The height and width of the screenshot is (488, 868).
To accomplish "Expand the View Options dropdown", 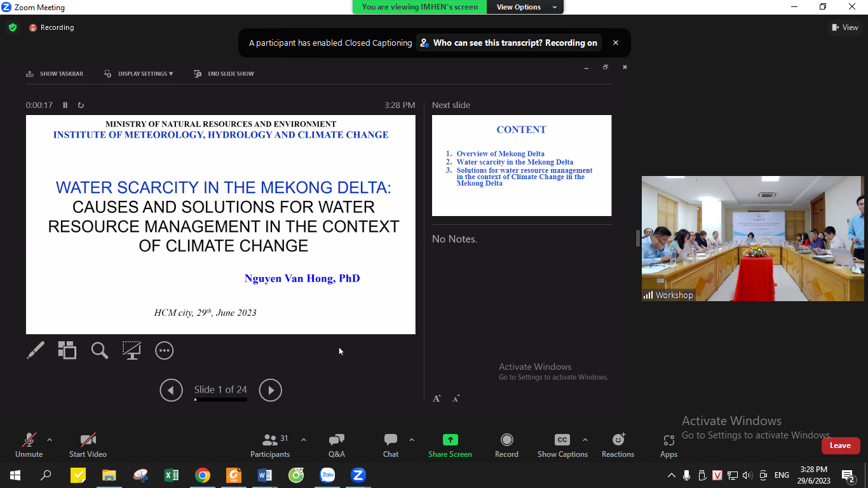I will tap(527, 7).
